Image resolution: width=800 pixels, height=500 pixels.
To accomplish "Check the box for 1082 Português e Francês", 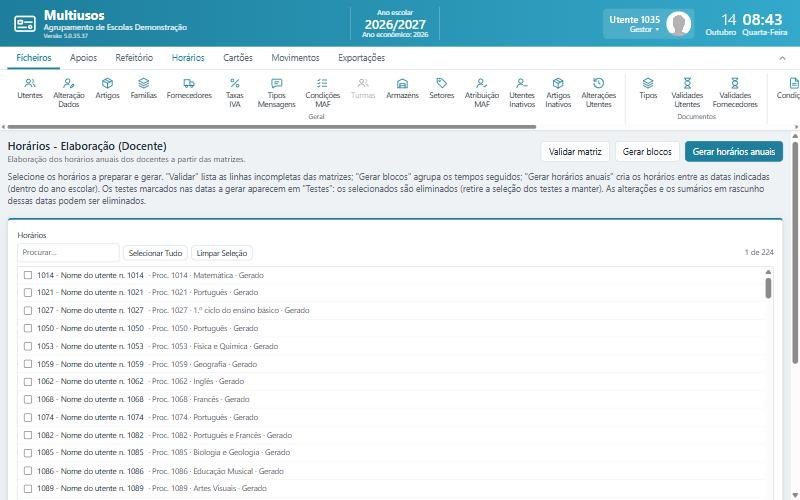I will (x=28, y=435).
